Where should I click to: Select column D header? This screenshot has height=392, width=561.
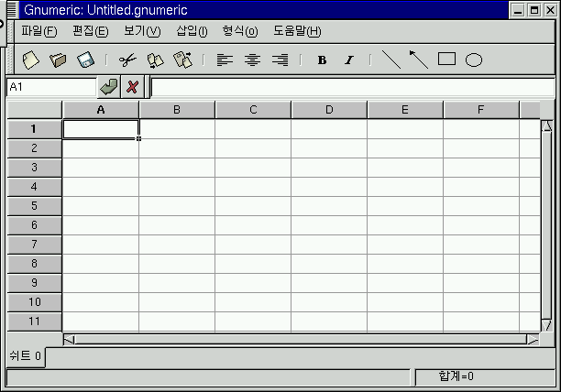329,110
